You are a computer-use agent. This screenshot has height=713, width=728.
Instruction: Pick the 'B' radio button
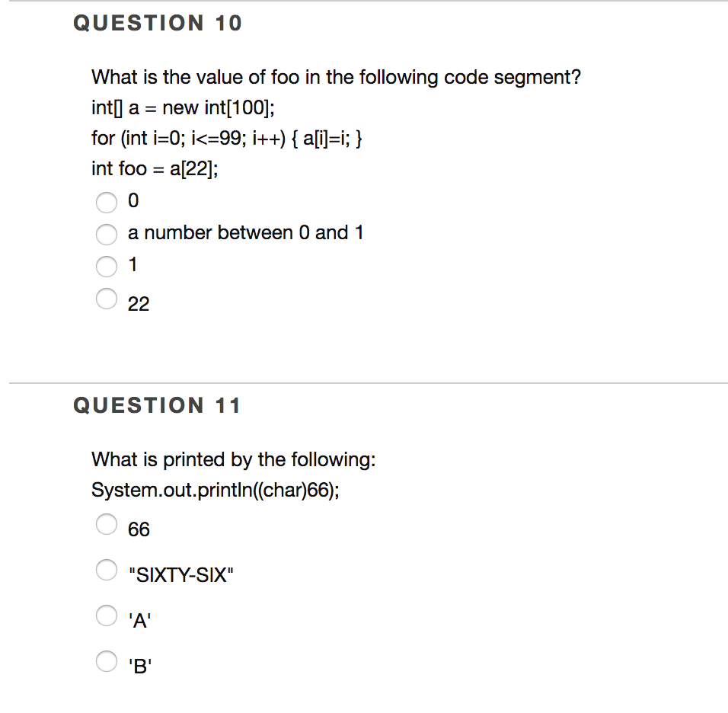[107, 661]
